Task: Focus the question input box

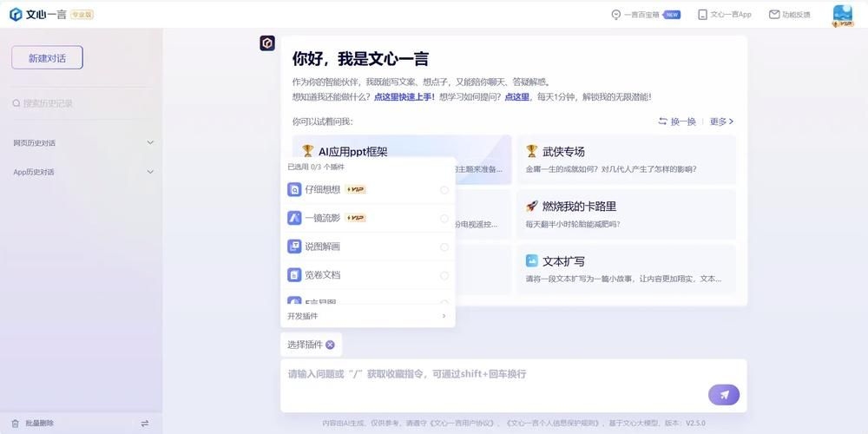Action: [513, 385]
